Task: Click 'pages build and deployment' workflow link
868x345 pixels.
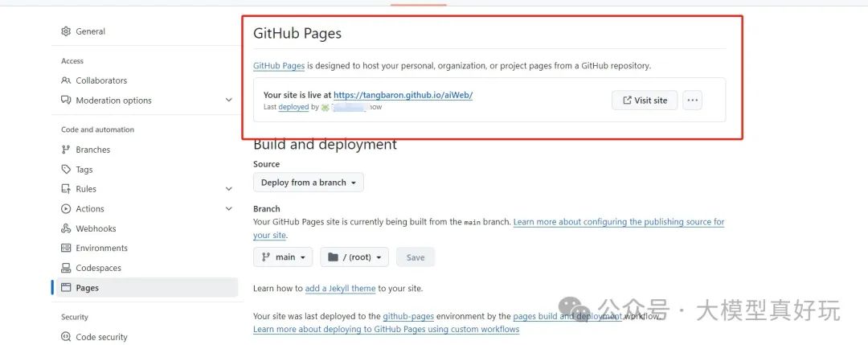Action: click(567, 317)
